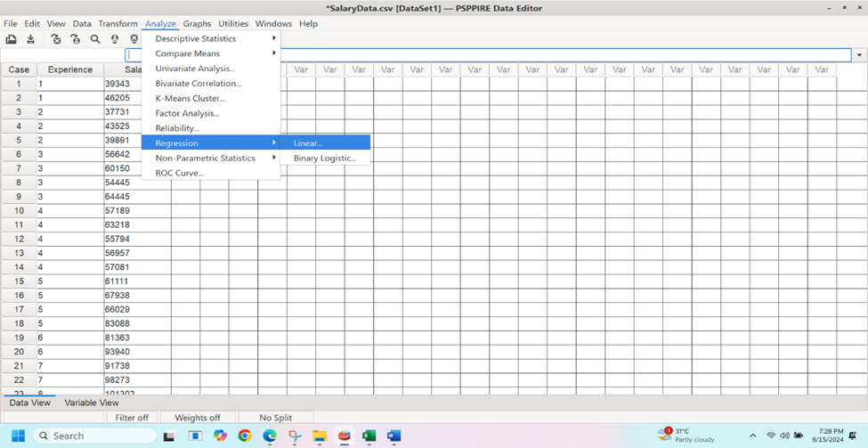Select K-Means Cluster... menu entry

coord(211,99)
